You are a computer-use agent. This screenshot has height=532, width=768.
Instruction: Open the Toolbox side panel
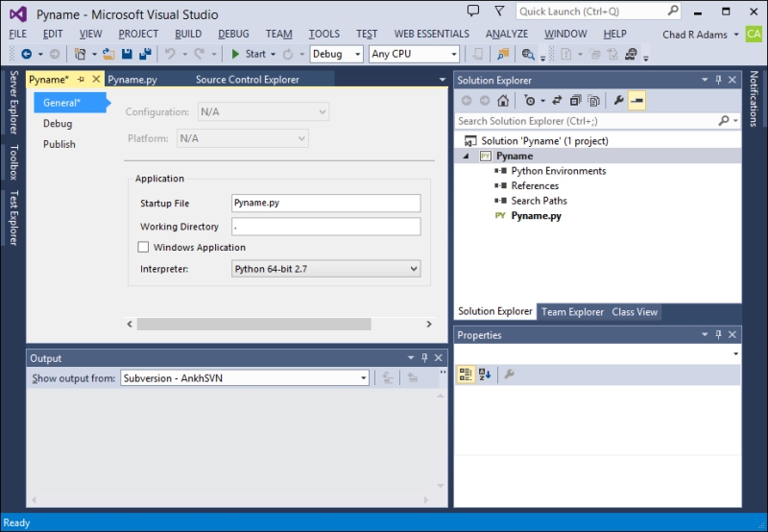click(13, 161)
